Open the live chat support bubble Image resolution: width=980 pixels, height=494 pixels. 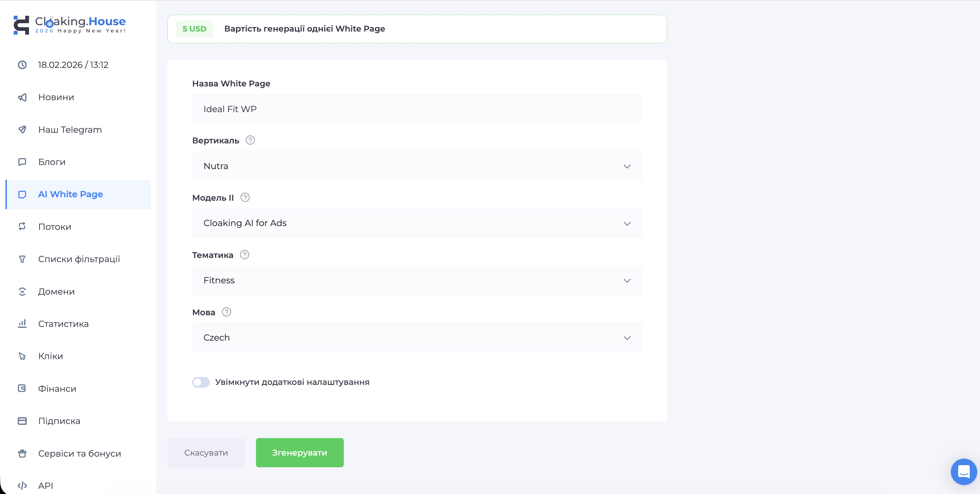coord(963,472)
